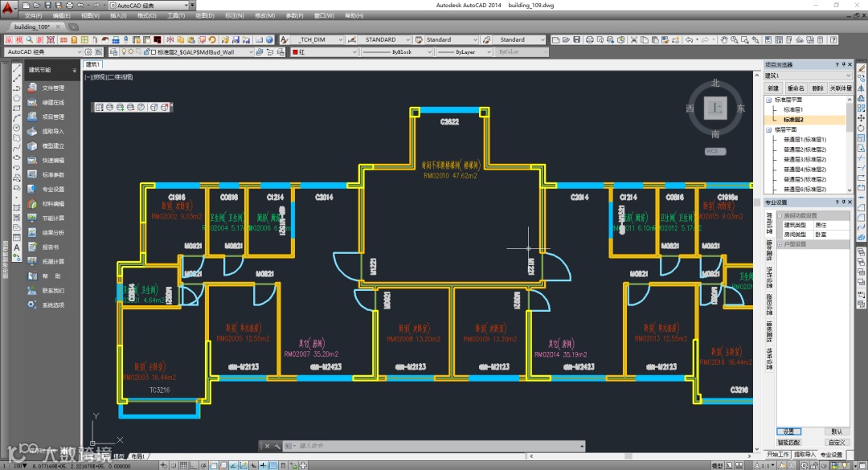Image resolution: width=868 pixels, height=470 pixels.
Task: Expand the layer dropdown for 标准层2 wall layer
Action: click(250, 51)
